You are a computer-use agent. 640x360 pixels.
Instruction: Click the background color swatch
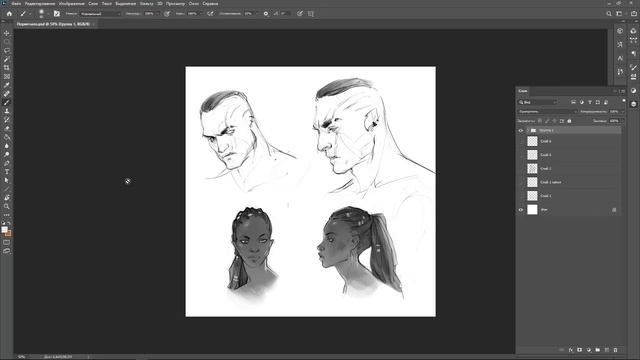[9, 234]
